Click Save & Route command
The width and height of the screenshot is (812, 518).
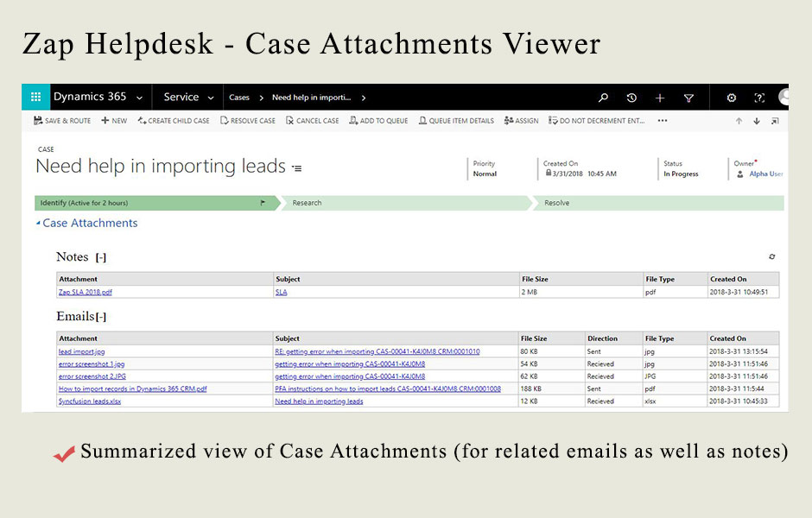62,121
